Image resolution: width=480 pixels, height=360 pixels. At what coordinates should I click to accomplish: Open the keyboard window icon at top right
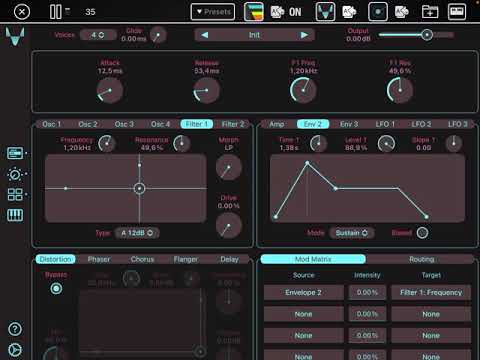[x=456, y=12]
